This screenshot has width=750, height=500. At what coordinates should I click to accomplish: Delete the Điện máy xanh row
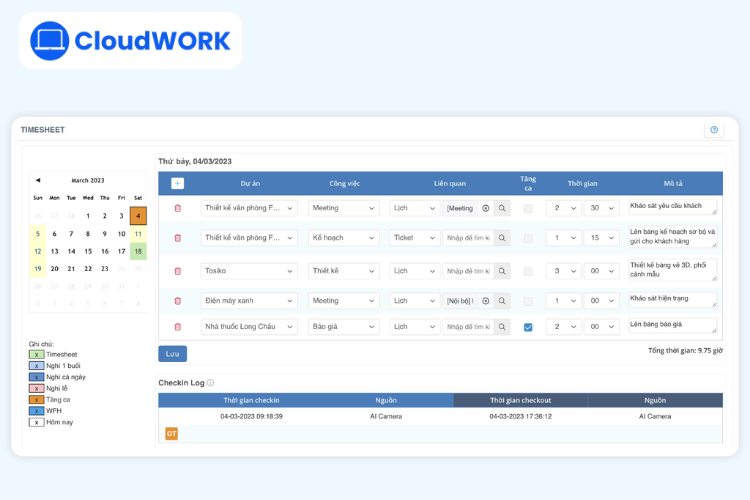click(177, 301)
